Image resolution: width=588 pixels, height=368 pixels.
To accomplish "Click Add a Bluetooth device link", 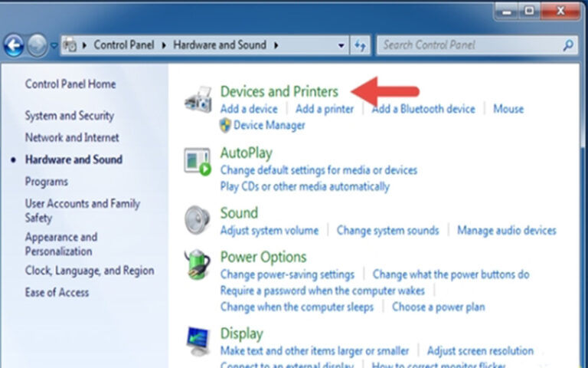I will tap(423, 109).
